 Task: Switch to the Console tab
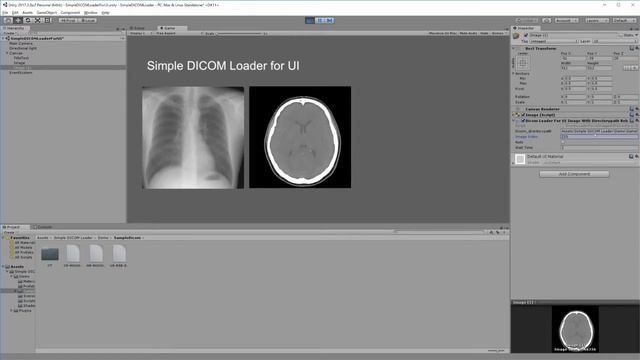pyautogui.click(x=44, y=227)
